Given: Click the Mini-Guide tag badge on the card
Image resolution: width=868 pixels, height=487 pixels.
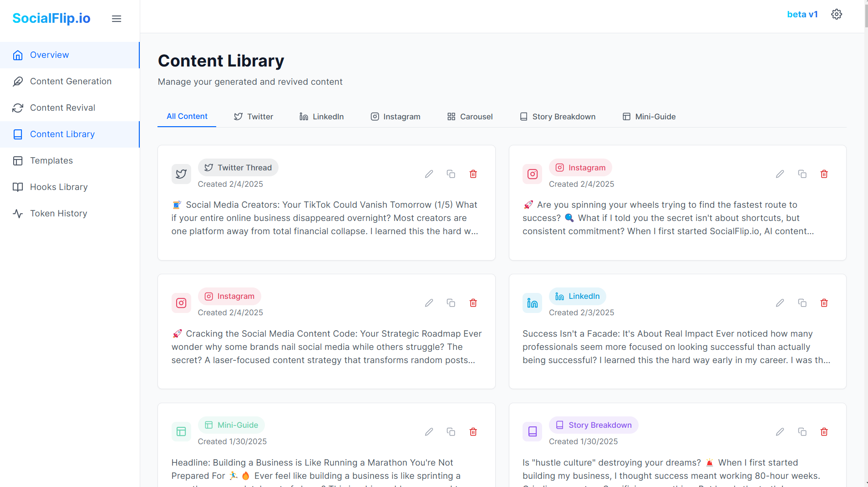Looking at the screenshot, I should [231, 425].
